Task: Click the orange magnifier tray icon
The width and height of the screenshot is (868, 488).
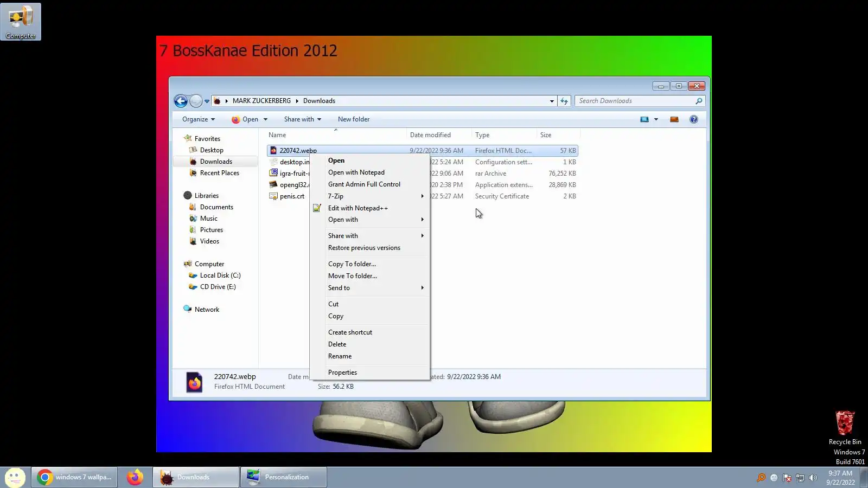Action: coord(761,478)
